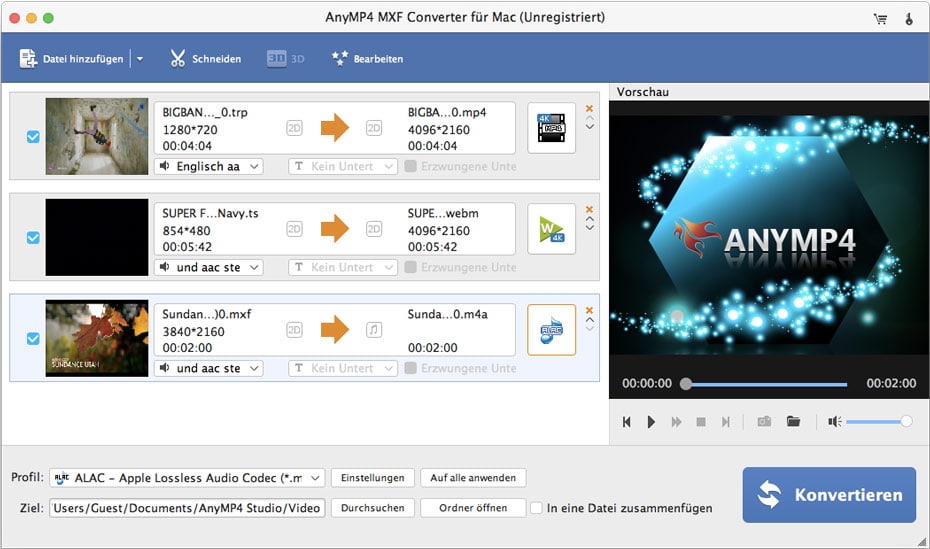The height and width of the screenshot is (549, 930).
Task: Click Durchsuchen to browse destination
Action: point(372,508)
